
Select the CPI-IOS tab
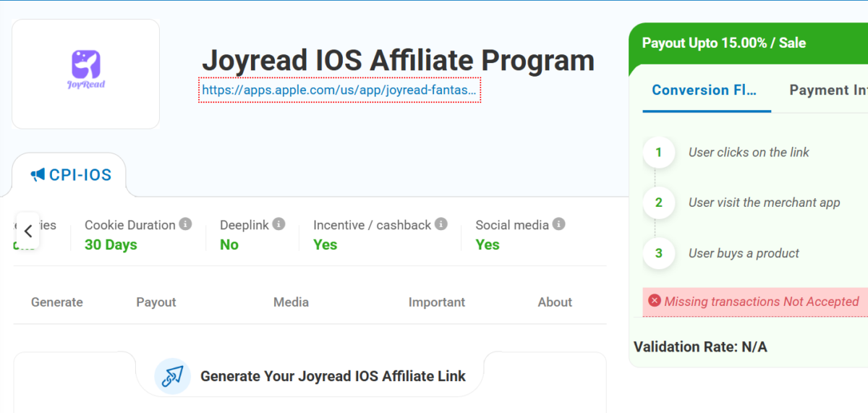[x=71, y=175]
